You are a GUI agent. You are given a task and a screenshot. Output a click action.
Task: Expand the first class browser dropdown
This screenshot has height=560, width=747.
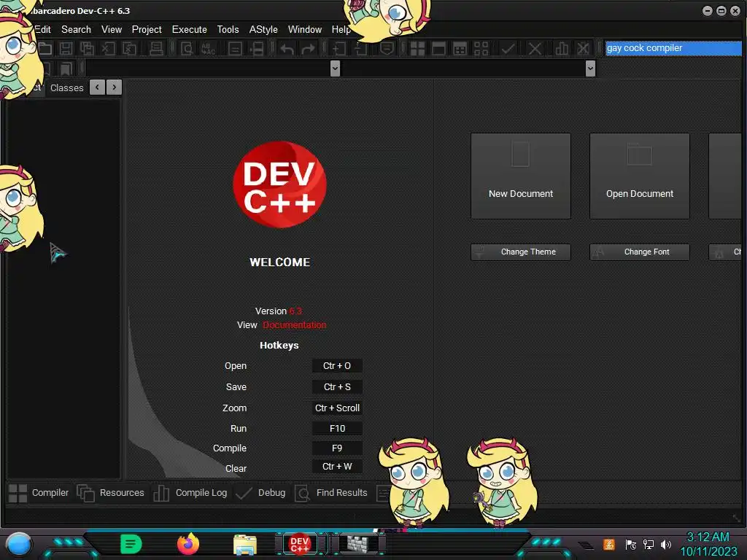pyautogui.click(x=335, y=69)
